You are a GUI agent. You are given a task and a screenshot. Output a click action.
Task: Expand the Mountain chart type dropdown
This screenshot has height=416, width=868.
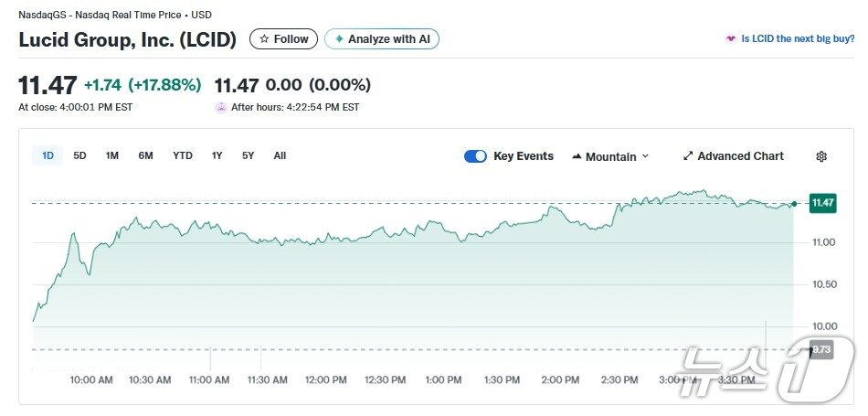(x=610, y=156)
